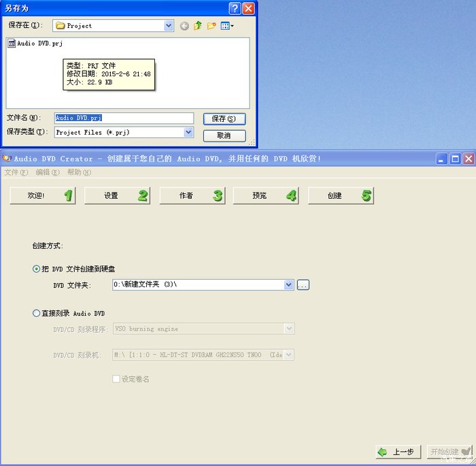Click the 文件名 text input field
476x466 pixels.
124,118
